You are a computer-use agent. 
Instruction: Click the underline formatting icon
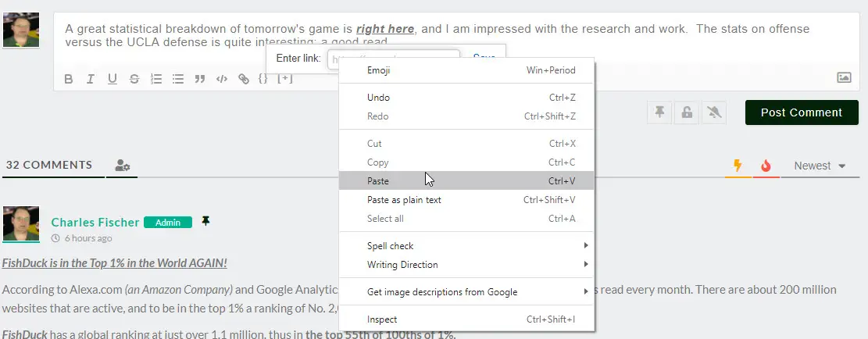(x=113, y=79)
